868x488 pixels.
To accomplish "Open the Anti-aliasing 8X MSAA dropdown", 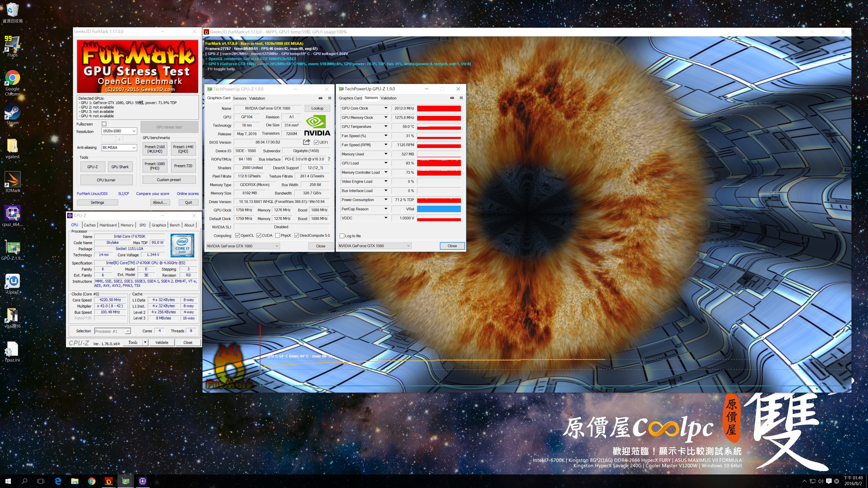I will coord(119,147).
